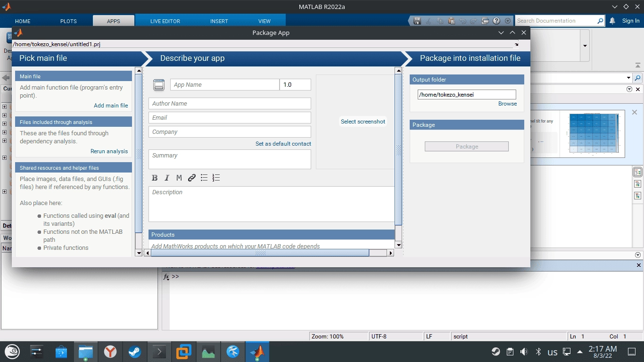This screenshot has height=362, width=644.
Task: Open Help via question mark icon
Action: coord(496,21)
